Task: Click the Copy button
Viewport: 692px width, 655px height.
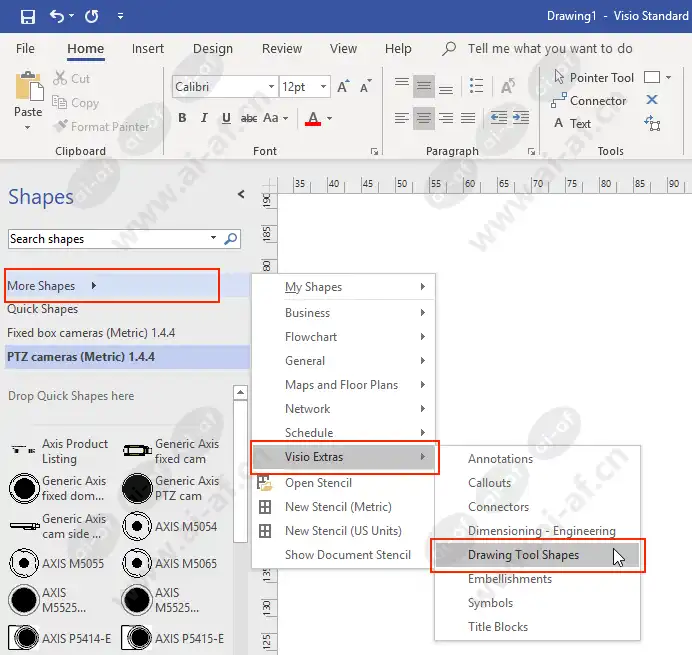Action: [75, 103]
